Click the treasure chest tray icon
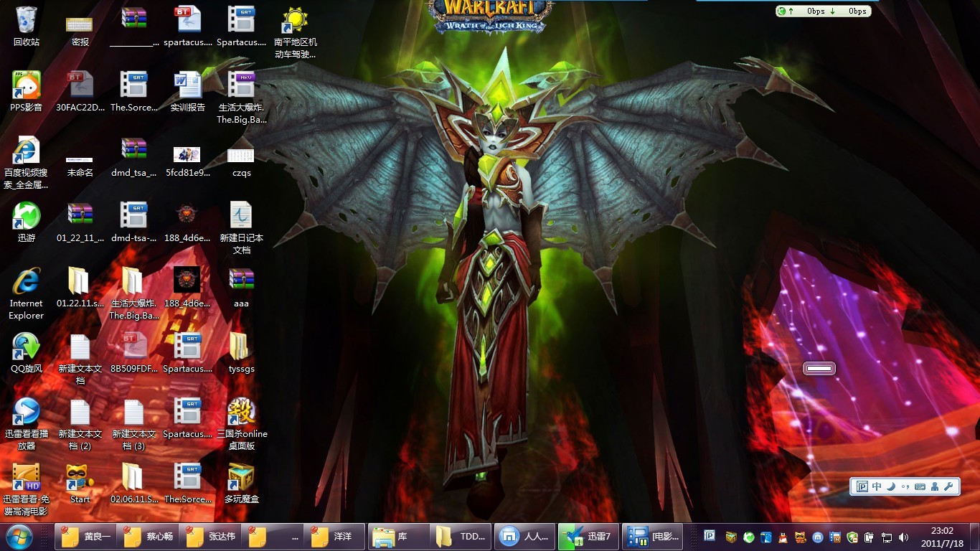 pyautogui.click(x=731, y=537)
